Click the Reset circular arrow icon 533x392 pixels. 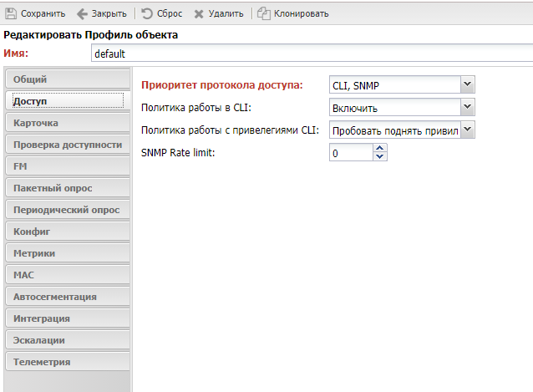[147, 13]
